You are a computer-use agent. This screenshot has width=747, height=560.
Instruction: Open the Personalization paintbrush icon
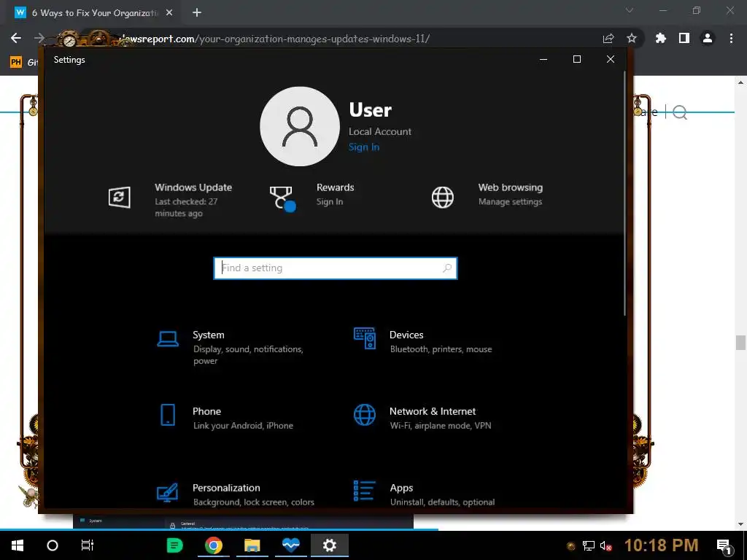click(x=167, y=492)
